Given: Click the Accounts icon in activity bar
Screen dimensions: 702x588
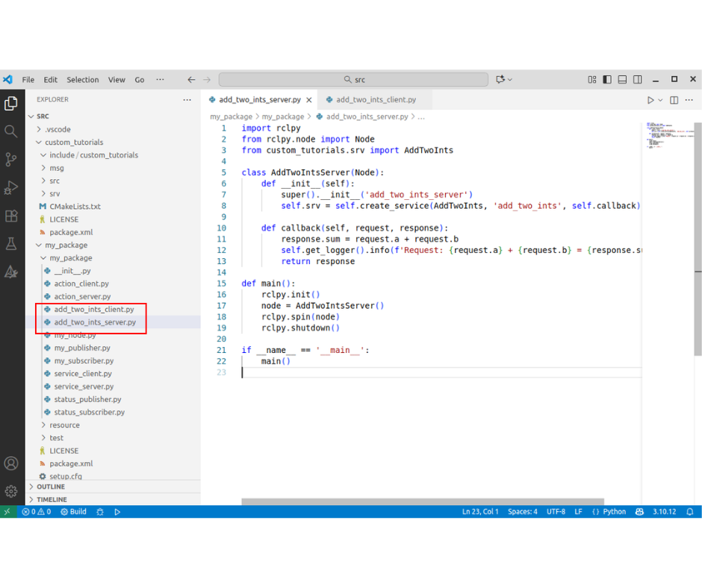Looking at the screenshot, I should click(x=11, y=463).
